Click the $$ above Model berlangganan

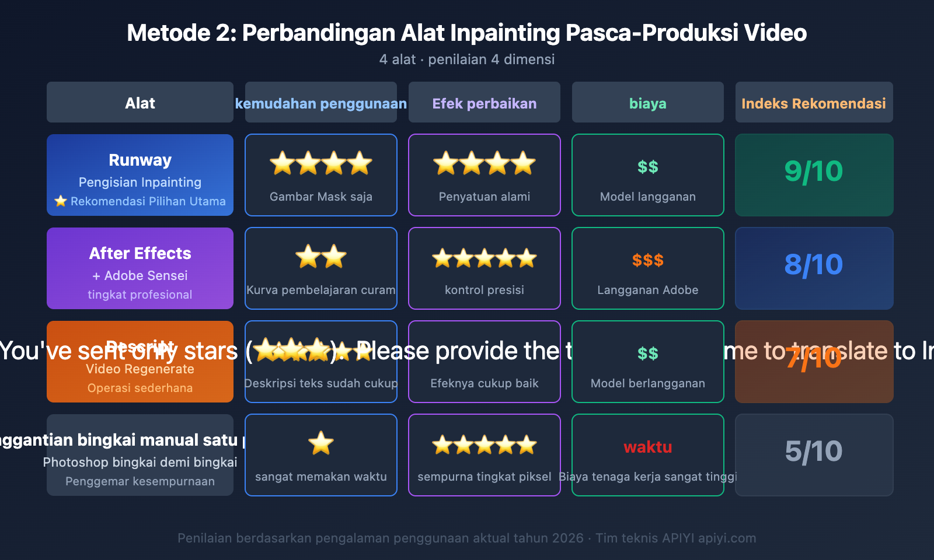point(648,353)
